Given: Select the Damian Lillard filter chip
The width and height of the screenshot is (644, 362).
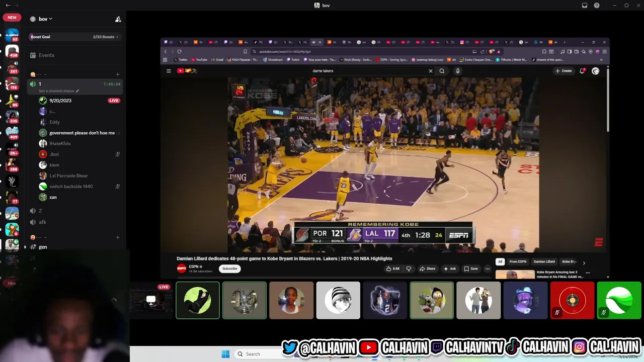Looking at the screenshot, I should [x=544, y=261].
